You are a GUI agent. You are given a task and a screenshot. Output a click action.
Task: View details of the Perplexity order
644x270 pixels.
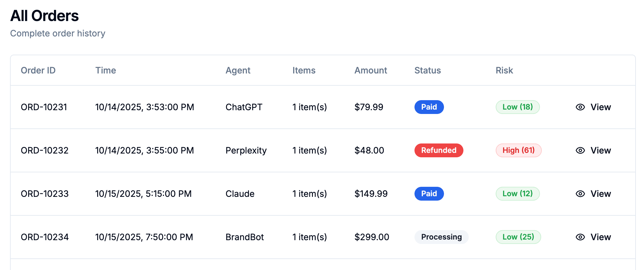600,150
